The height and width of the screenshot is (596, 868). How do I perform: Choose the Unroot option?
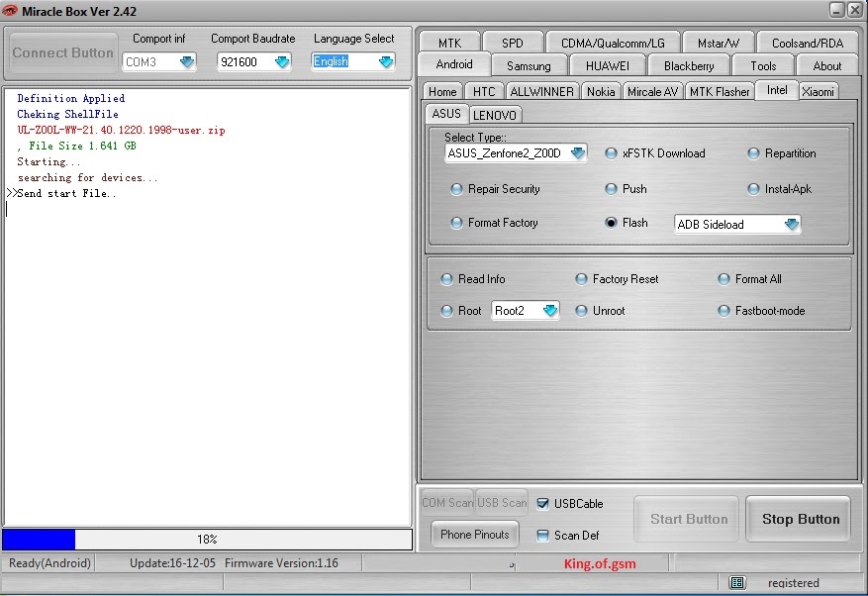pyautogui.click(x=581, y=311)
